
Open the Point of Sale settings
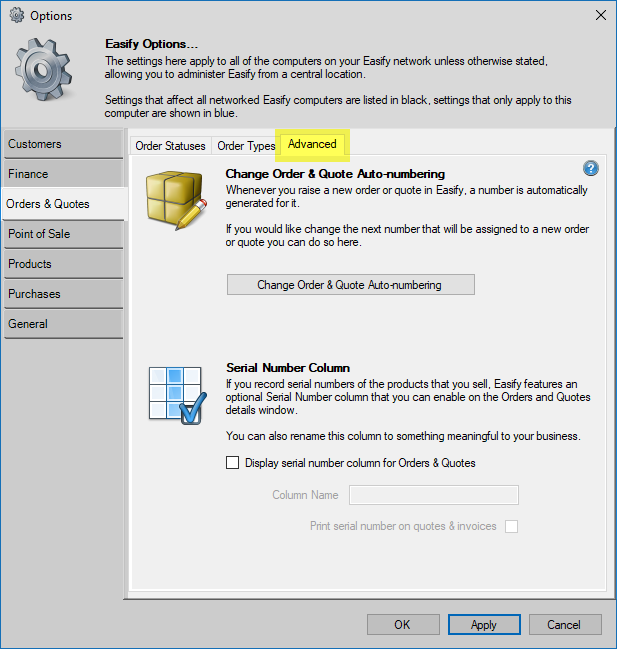point(62,234)
